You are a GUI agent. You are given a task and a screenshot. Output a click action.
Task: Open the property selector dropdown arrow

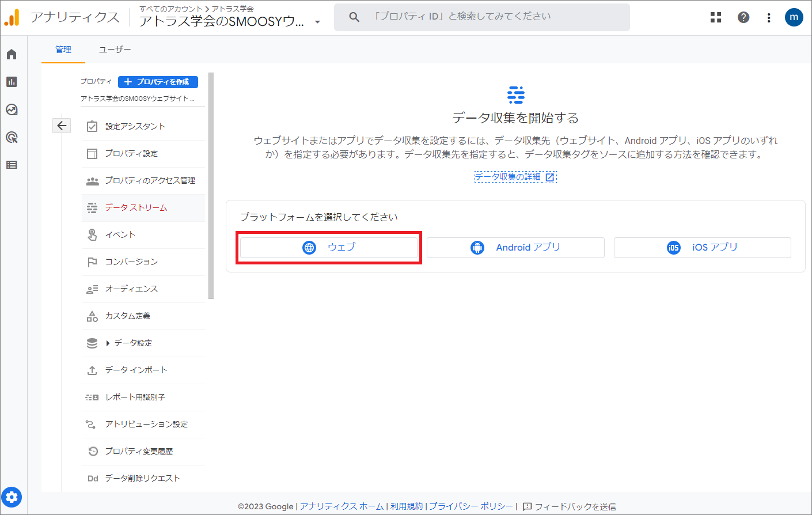317,22
